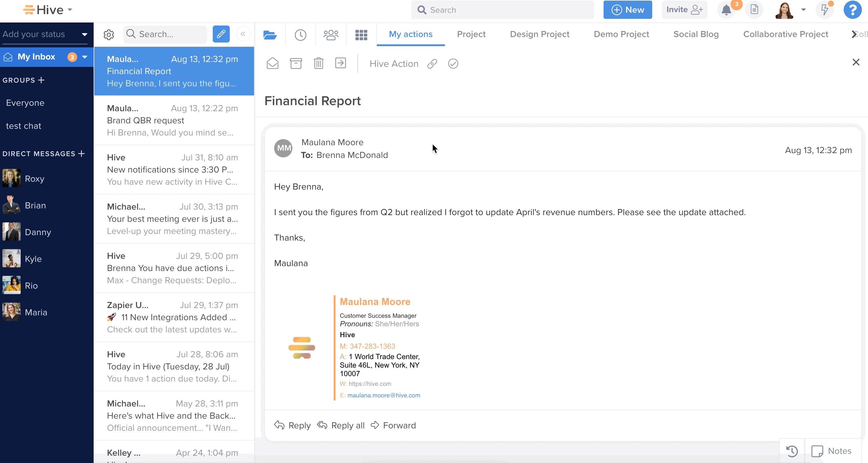Delete email with trash icon

[319, 63]
